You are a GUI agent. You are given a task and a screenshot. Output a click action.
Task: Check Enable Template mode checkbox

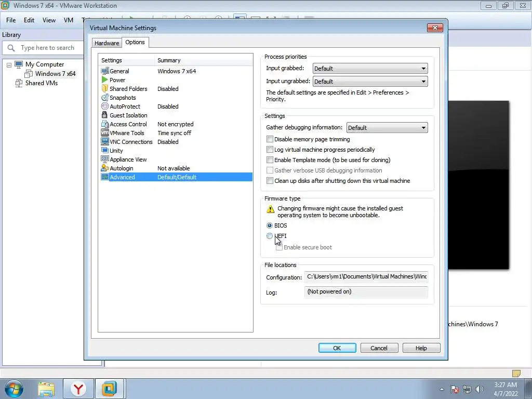point(270,160)
